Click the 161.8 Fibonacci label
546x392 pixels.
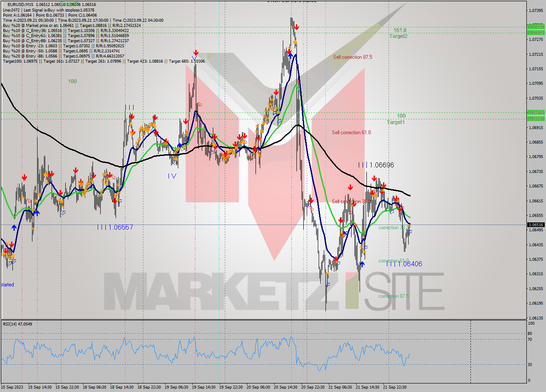point(400,30)
